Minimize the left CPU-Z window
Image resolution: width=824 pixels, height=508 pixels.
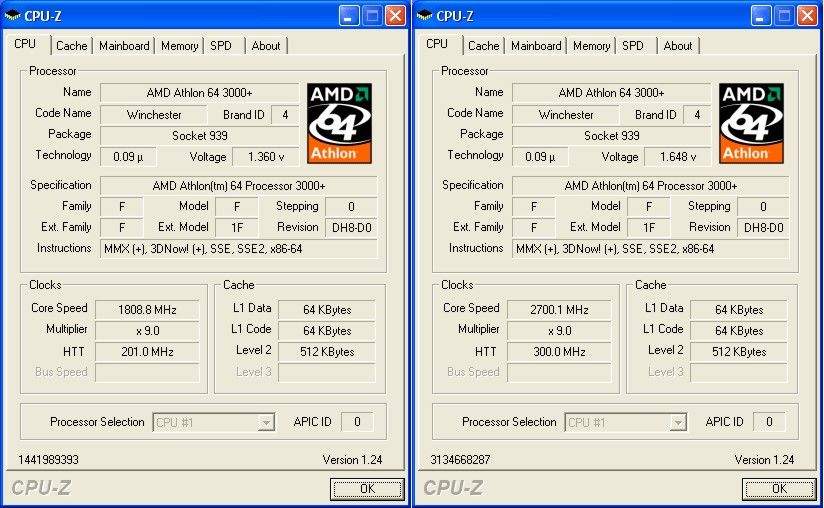[x=349, y=16]
